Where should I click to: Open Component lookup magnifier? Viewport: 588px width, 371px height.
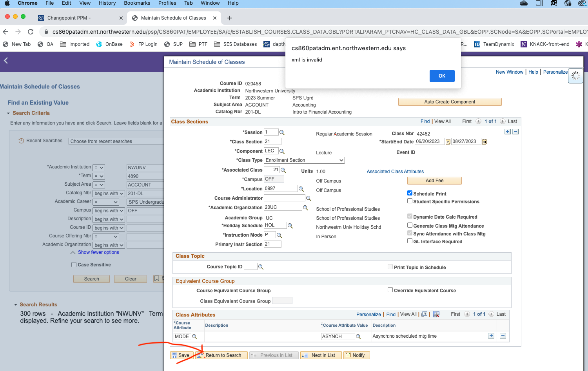pos(282,151)
